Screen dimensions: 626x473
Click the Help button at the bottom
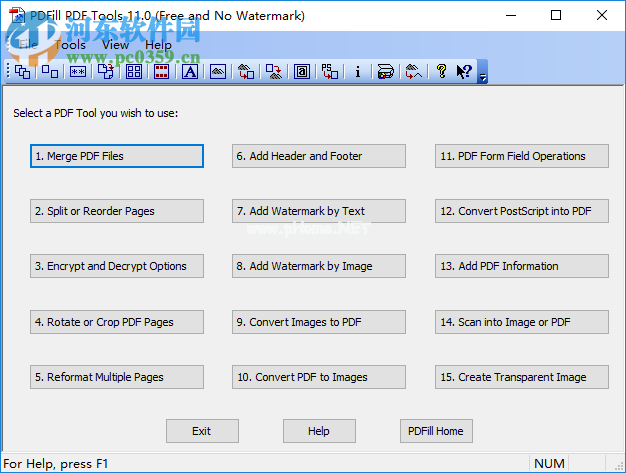click(319, 431)
